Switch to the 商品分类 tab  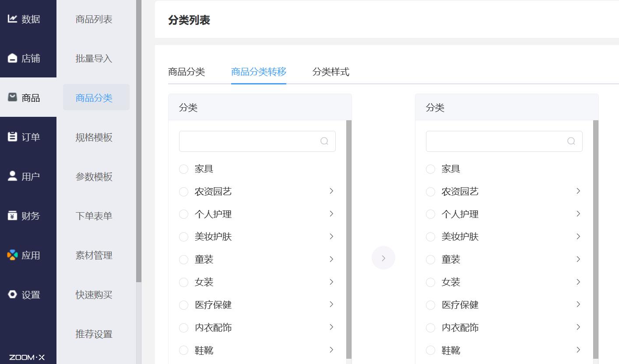click(x=186, y=72)
